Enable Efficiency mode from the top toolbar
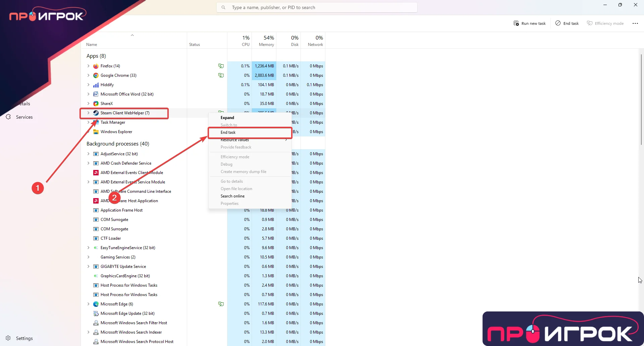Image resolution: width=644 pixels, height=346 pixels. (x=605, y=23)
